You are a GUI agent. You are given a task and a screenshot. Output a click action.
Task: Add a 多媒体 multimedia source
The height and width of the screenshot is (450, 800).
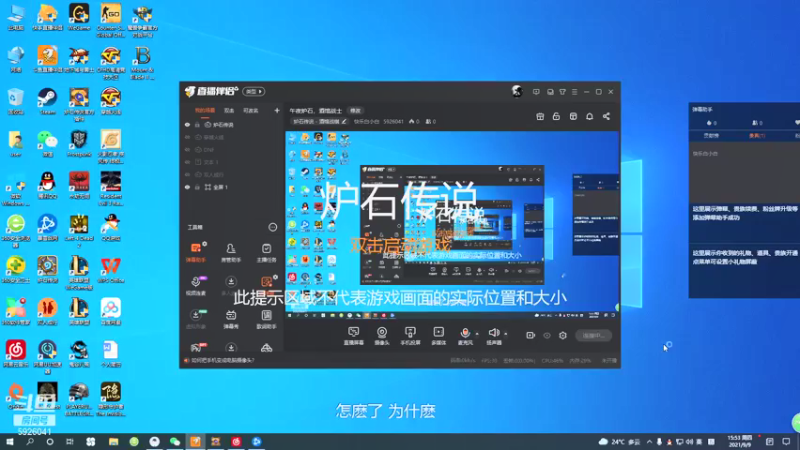click(438, 336)
